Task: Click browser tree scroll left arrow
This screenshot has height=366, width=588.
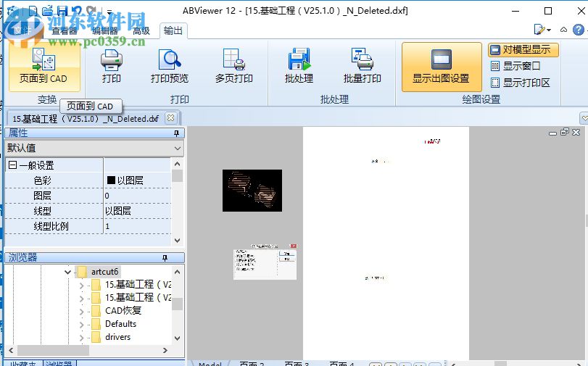Action: 11,350
